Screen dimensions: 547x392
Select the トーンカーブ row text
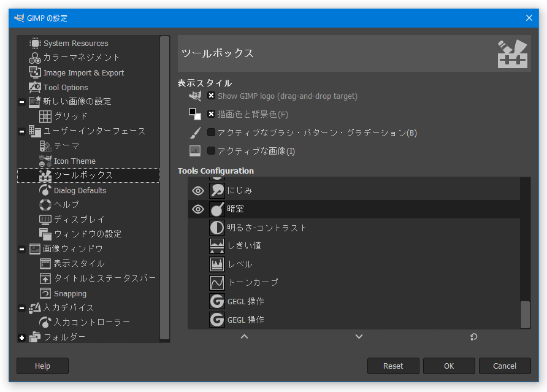(x=253, y=283)
